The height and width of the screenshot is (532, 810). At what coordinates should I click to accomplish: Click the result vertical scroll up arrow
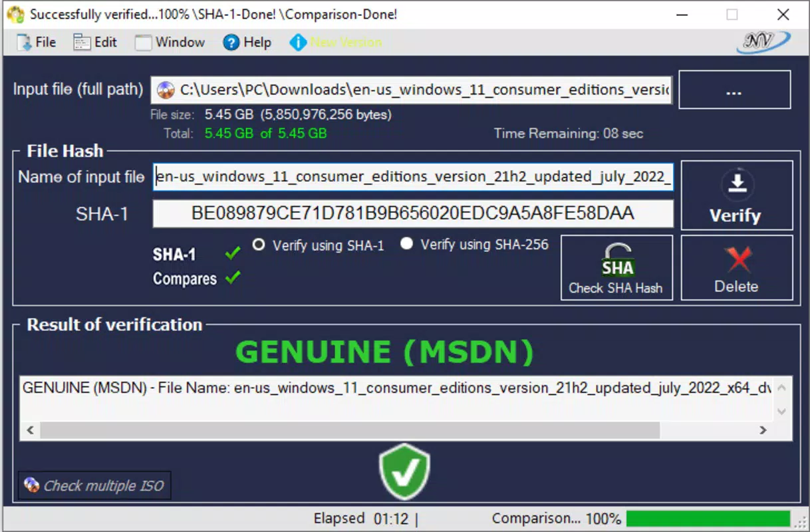(x=782, y=387)
